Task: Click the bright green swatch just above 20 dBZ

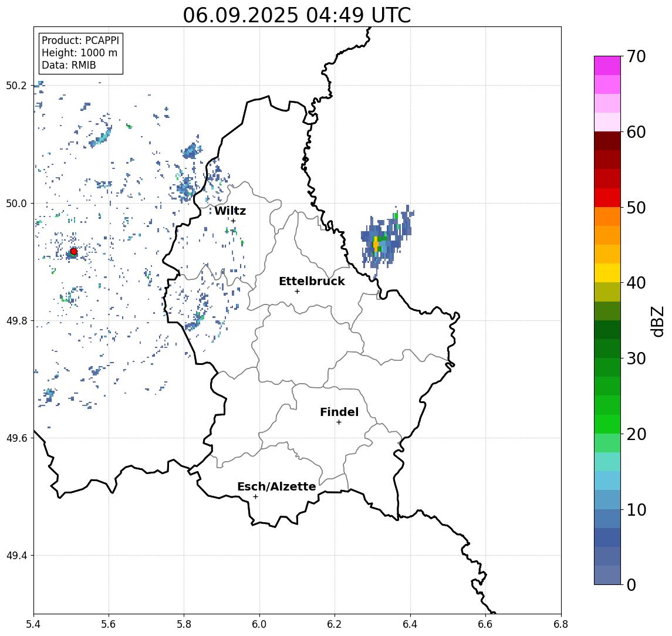Action: tap(607, 424)
